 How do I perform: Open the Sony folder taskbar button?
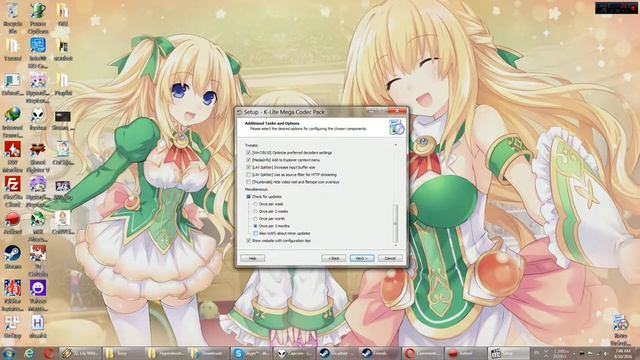click(122, 353)
